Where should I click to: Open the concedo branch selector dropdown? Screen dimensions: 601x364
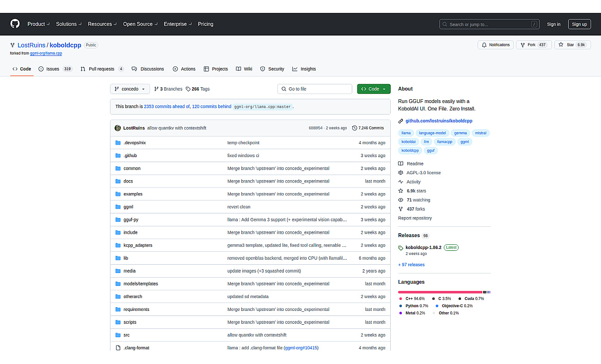[130, 89]
